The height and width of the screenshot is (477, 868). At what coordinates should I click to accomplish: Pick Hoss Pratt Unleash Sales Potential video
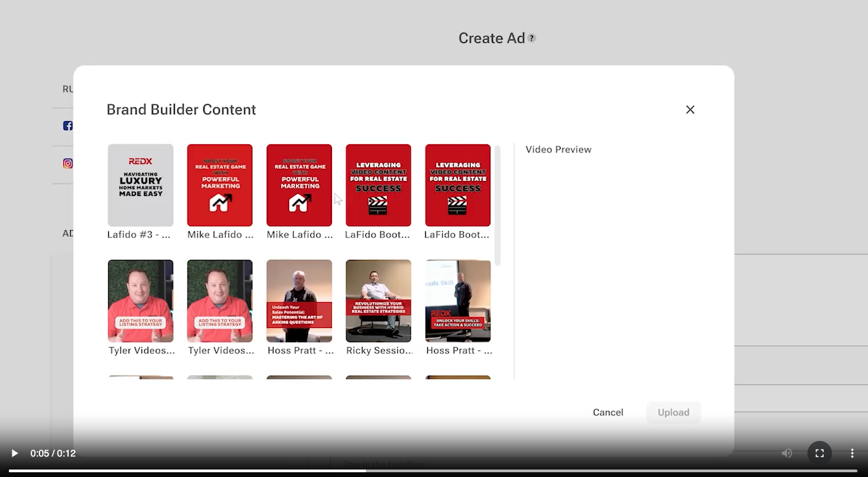tap(299, 301)
